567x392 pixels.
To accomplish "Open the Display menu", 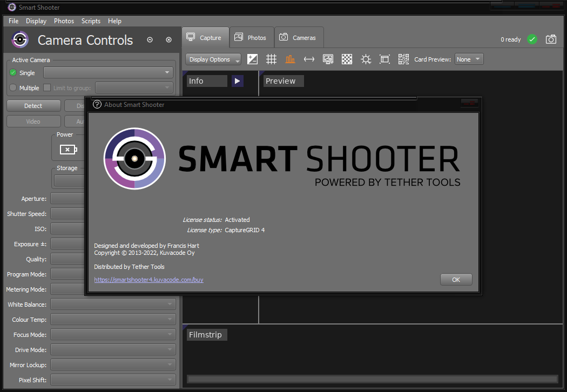I will click(36, 21).
